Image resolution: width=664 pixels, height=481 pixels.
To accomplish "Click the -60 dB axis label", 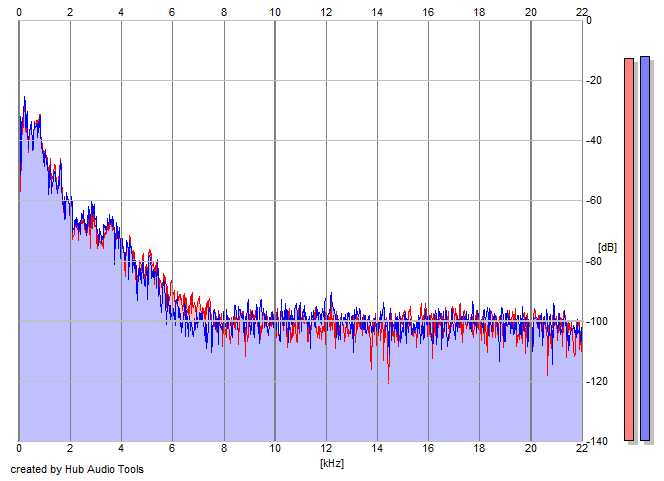I will 594,201.
